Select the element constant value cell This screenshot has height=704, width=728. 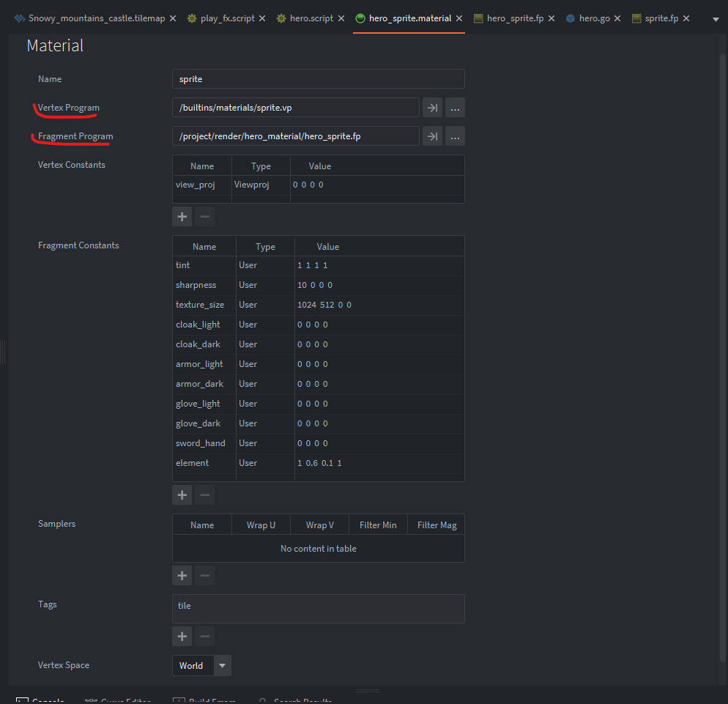[378, 463]
